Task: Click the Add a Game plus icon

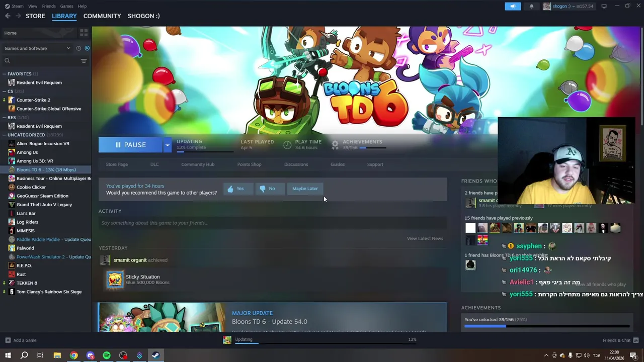Action: pos(7,340)
